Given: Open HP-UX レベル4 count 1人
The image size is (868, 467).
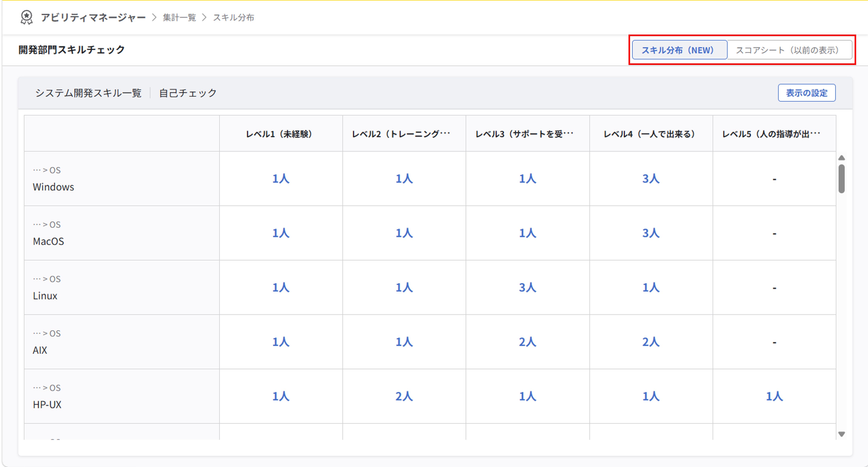Looking at the screenshot, I should pos(651,396).
